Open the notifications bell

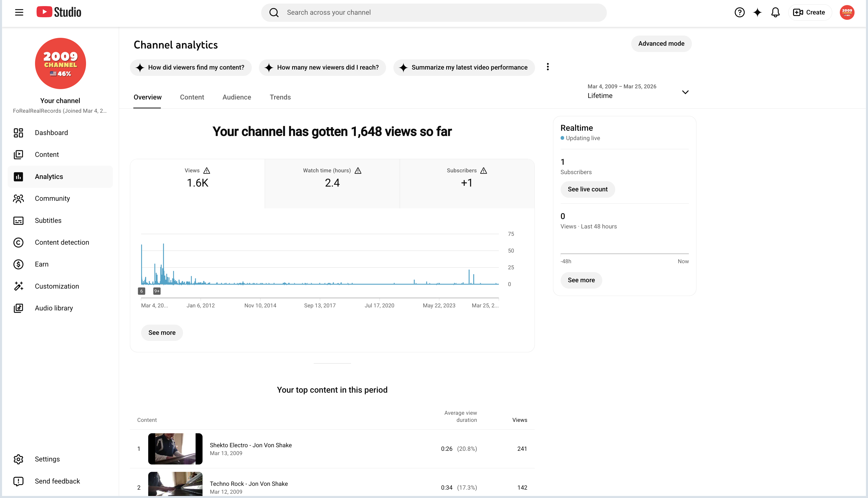[775, 12]
